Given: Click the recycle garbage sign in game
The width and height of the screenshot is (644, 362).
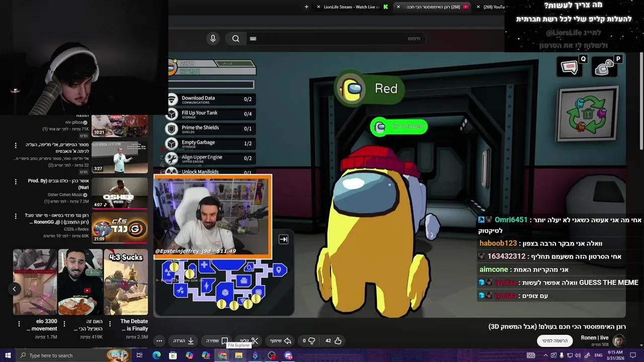Looking at the screenshot, I should 588,115.
